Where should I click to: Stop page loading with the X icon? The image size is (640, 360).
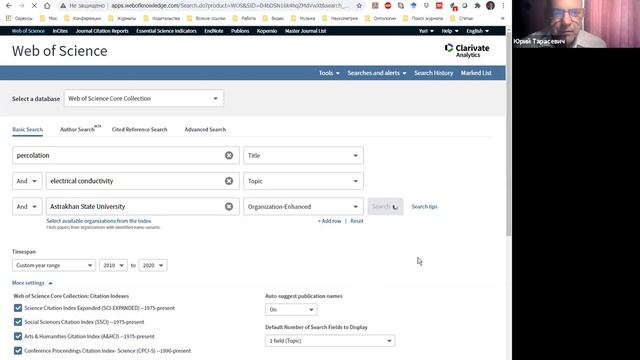pos(34,6)
